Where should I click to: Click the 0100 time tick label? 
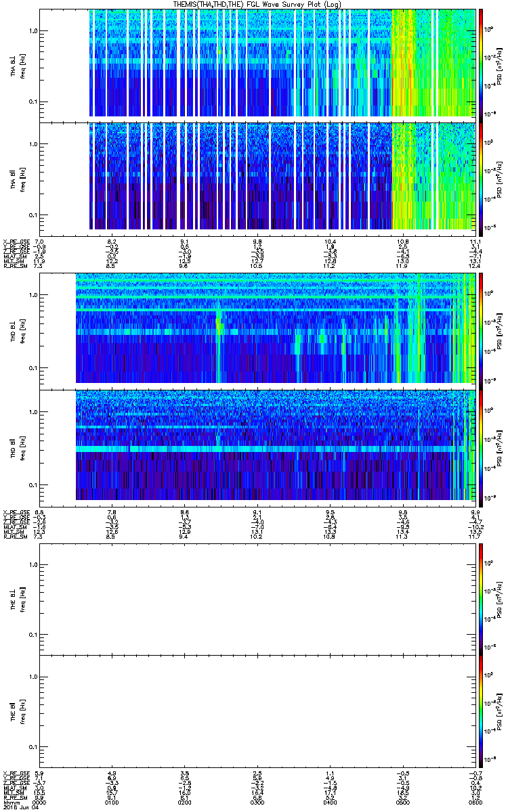pos(113,803)
